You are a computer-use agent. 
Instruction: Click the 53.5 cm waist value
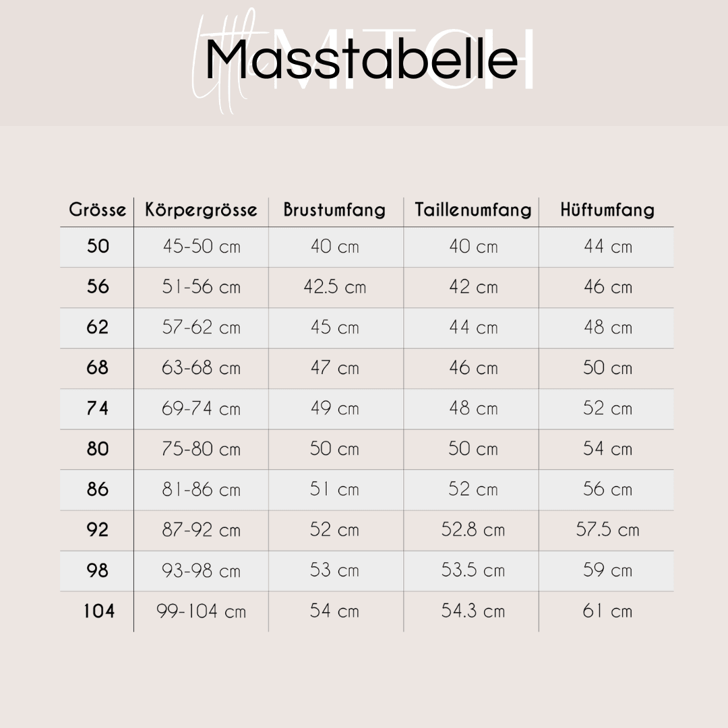473,570
